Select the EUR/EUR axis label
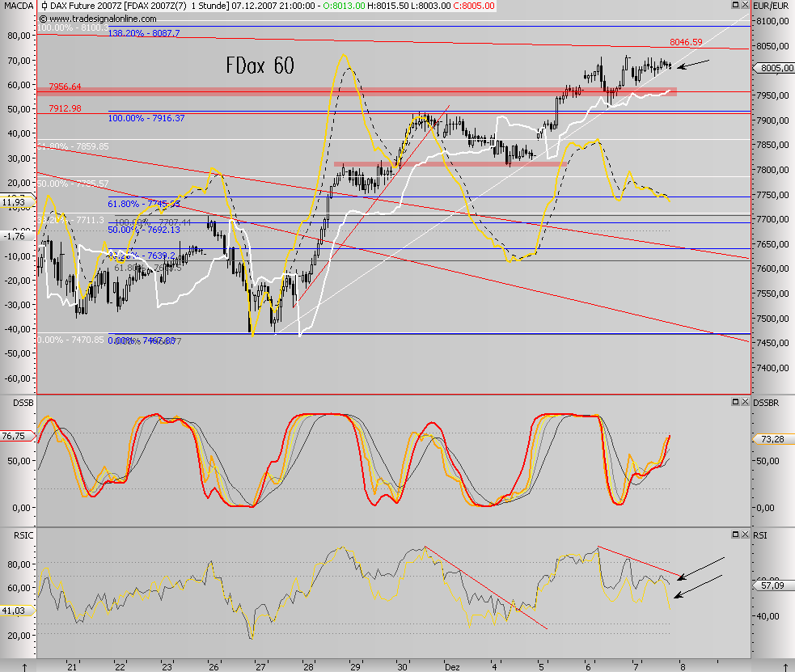Image resolution: width=795 pixels, height=672 pixels. click(x=771, y=6)
